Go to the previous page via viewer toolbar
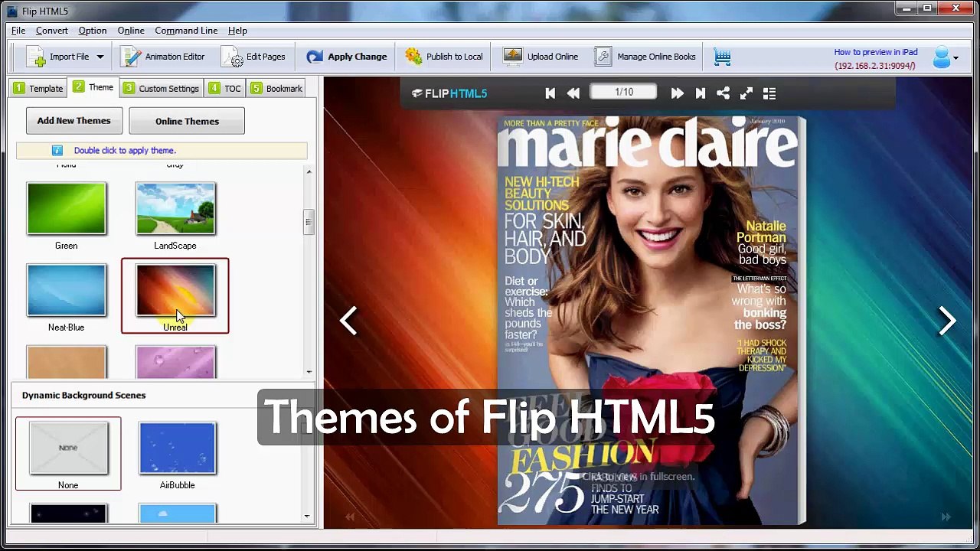 573,93
